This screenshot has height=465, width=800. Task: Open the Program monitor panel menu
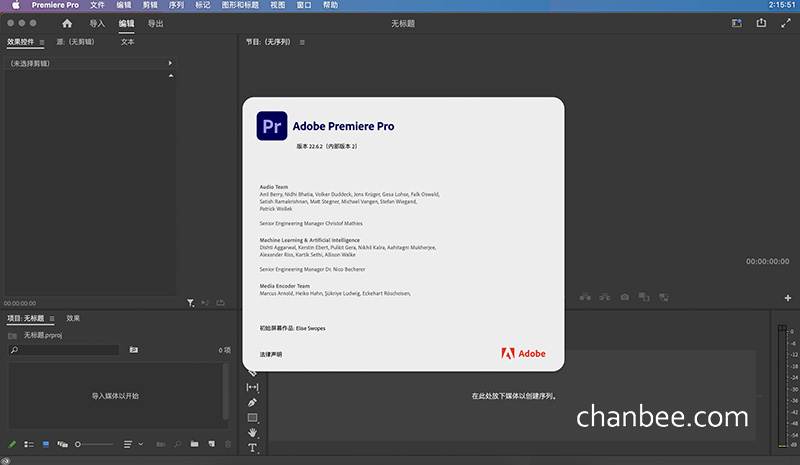302,42
